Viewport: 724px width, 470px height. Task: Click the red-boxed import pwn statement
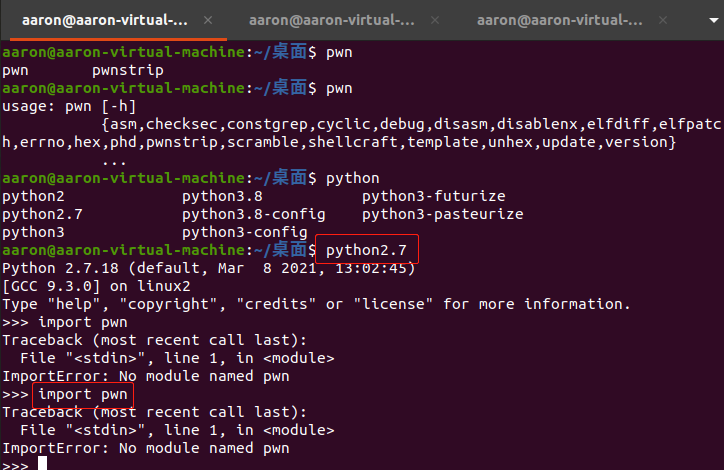pyautogui.click(x=83, y=394)
